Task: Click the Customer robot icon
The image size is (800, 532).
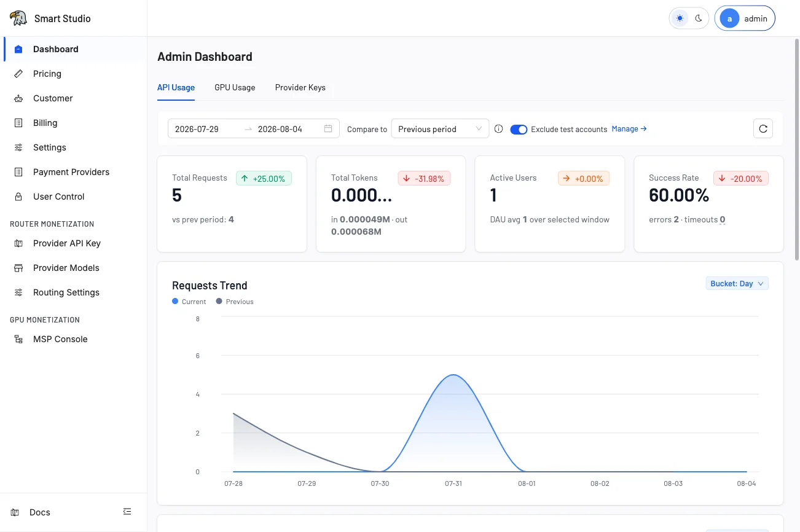Action: tap(18, 98)
